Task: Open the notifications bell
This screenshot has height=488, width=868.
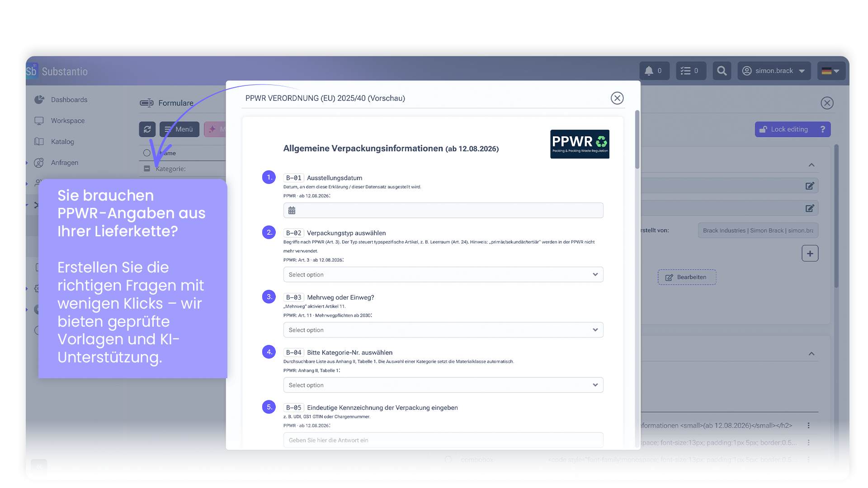Action: pyautogui.click(x=654, y=71)
